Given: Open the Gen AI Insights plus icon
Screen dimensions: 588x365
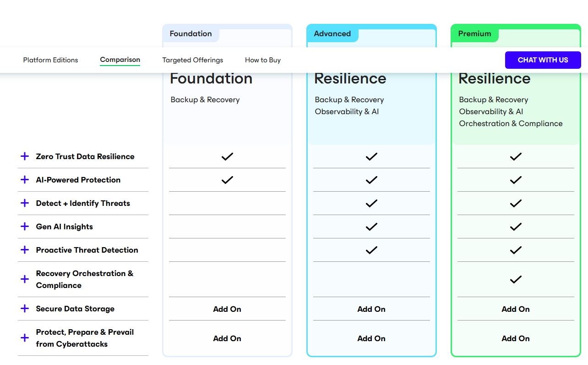Looking at the screenshot, I should [25, 227].
